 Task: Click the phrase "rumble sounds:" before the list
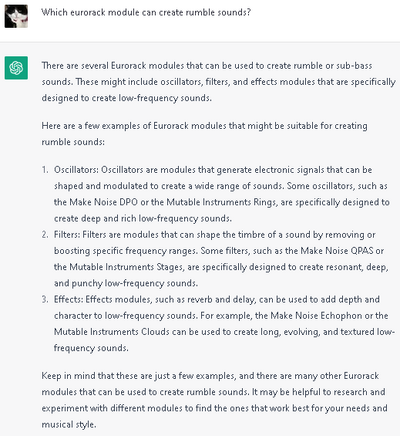point(73,142)
